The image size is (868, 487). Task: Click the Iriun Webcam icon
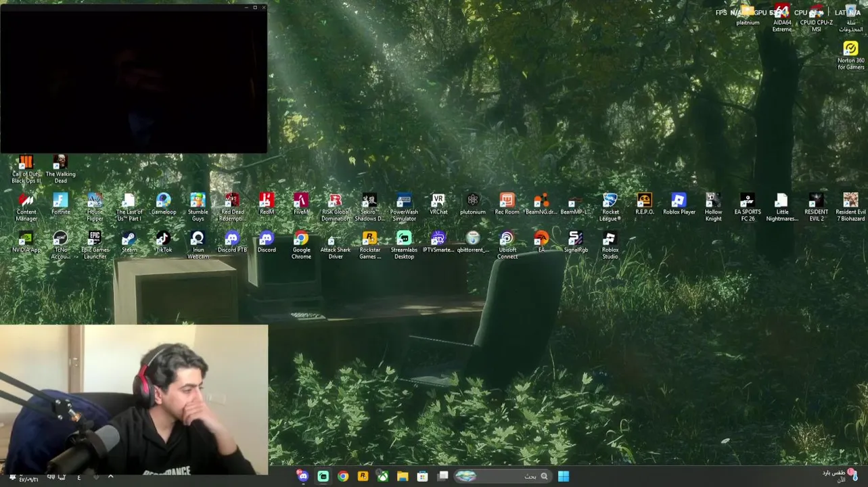tap(198, 245)
